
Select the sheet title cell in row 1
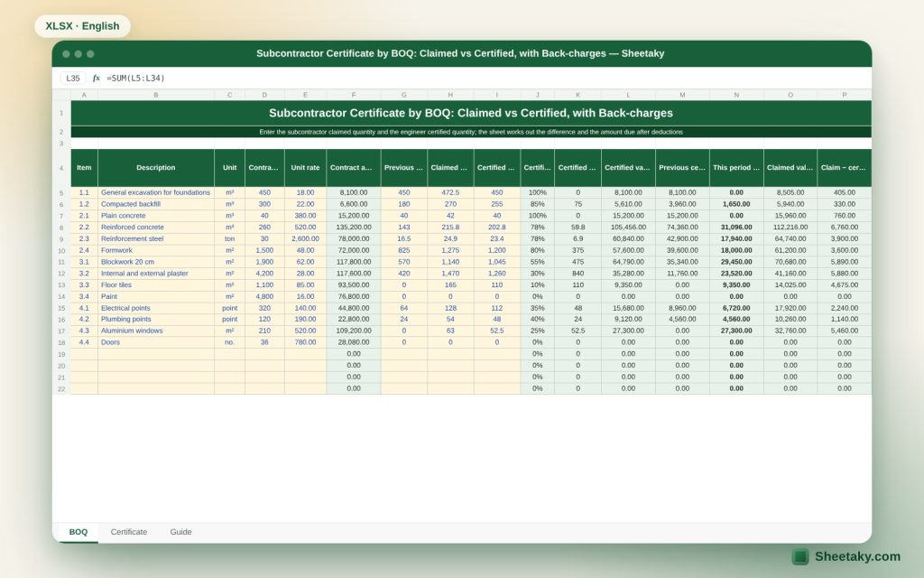pyautogui.click(x=471, y=113)
